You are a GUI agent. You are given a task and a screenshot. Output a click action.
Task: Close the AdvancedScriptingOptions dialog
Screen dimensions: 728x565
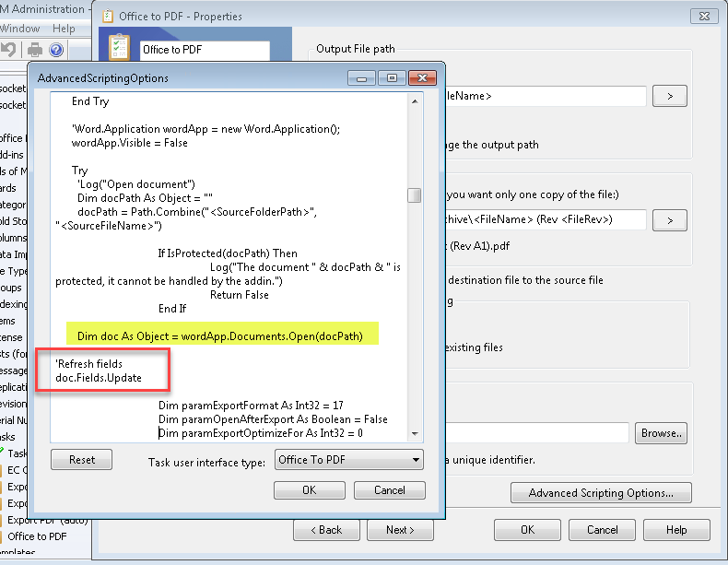tap(422, 78)
